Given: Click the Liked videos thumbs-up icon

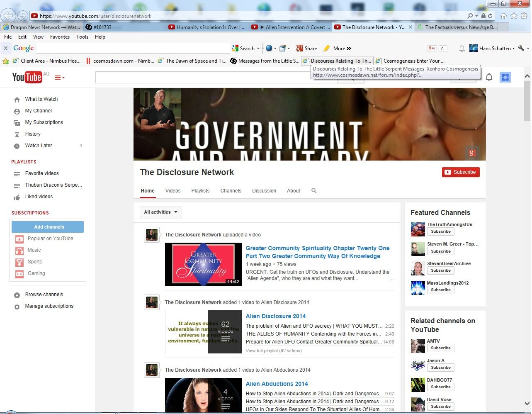Looking at the screenshot, I should click(x=17, y=197).
